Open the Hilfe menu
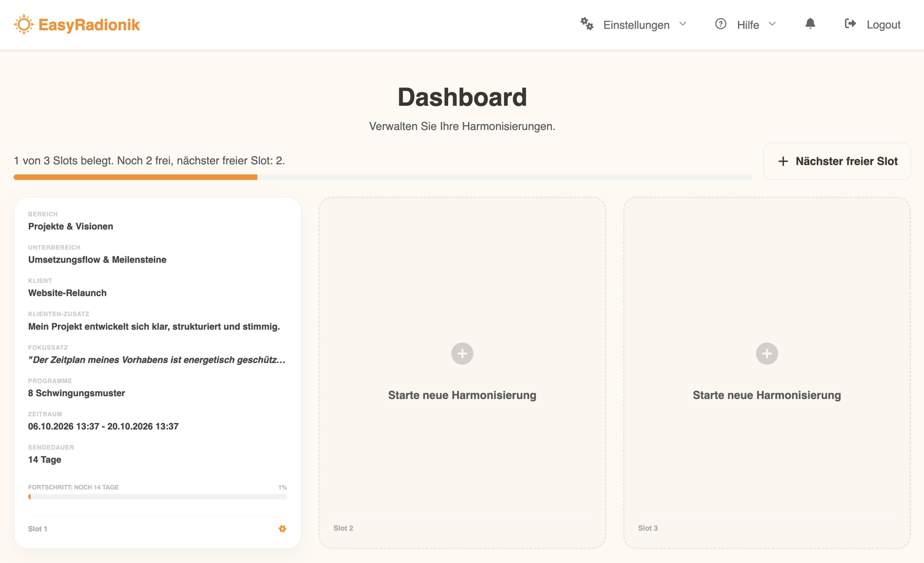The width and height of the screenshot is (924, 563). tap(745, 25)
